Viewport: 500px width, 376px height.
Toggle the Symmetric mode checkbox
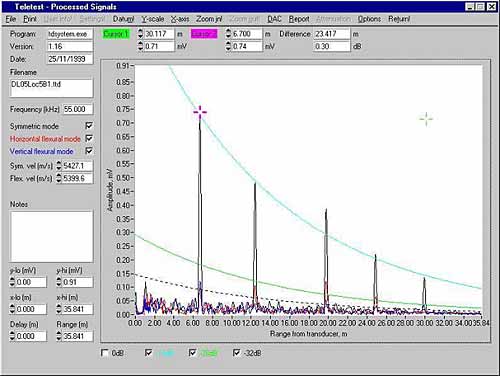click(89, 126)
